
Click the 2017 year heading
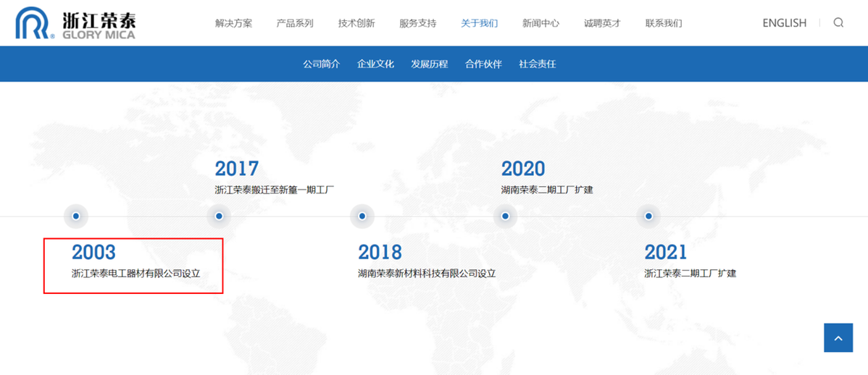pyautogui.click(x=237, y=169)
